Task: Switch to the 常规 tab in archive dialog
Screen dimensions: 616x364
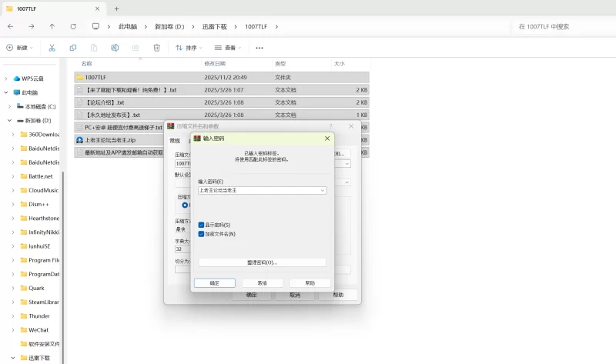Action: (175, 141)
